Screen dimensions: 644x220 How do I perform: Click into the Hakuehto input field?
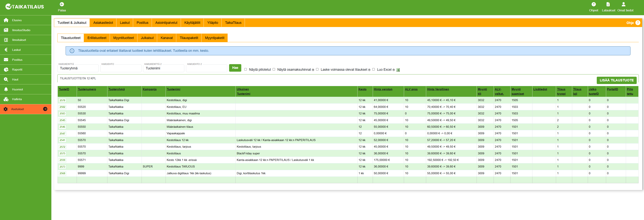click(x=121, y=68)
